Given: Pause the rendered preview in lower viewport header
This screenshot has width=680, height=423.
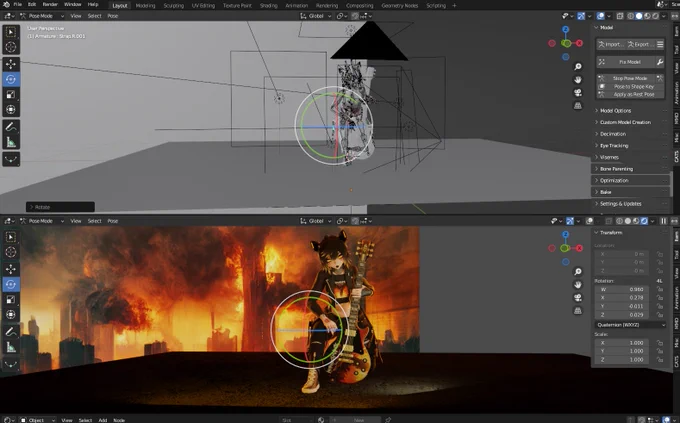Looking at the screenshot, I should pyautogui.click(x=664, y=221).
